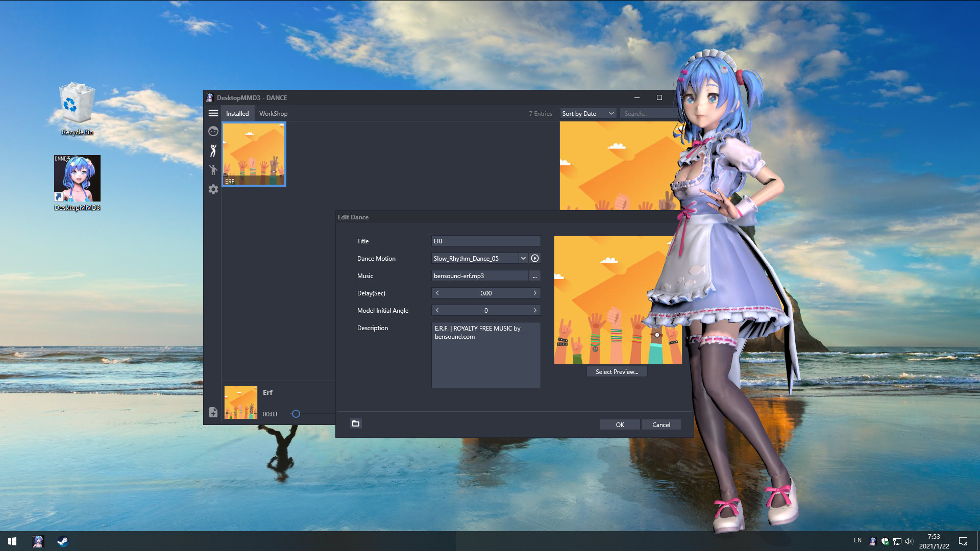Open the pose section in the sidebar
Screen dimensions: 980x551
click(x=213, y=170)
